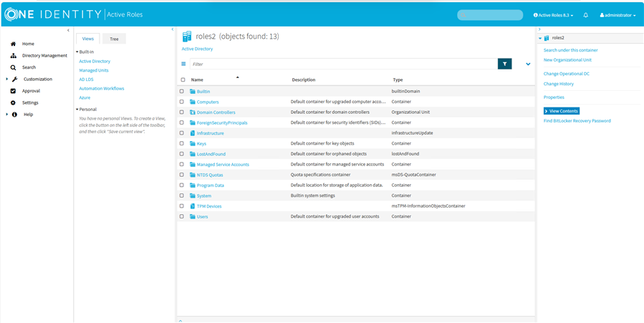Viewport: 644px width, 323px height.
Task: Open the administrator account dropdown
Action: pyautogui.click(x=617, y=15)
